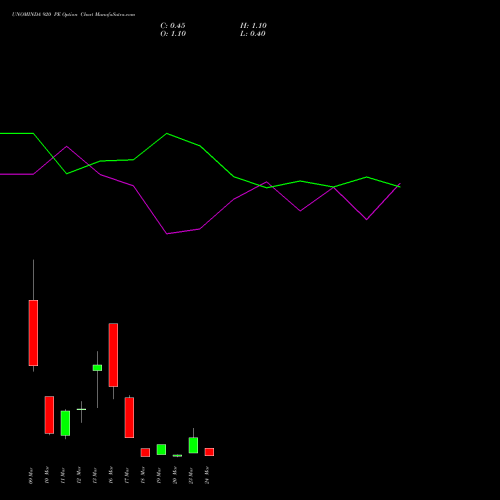Click the 16 Mar date label
This screenshot has height=500, width=500.
[x=111, y=475]
